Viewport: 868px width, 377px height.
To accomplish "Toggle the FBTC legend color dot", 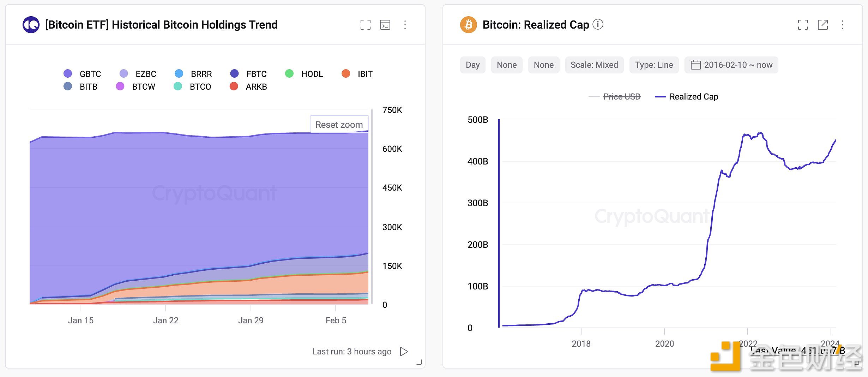I will pyautogui.click(x=234, y=73).
